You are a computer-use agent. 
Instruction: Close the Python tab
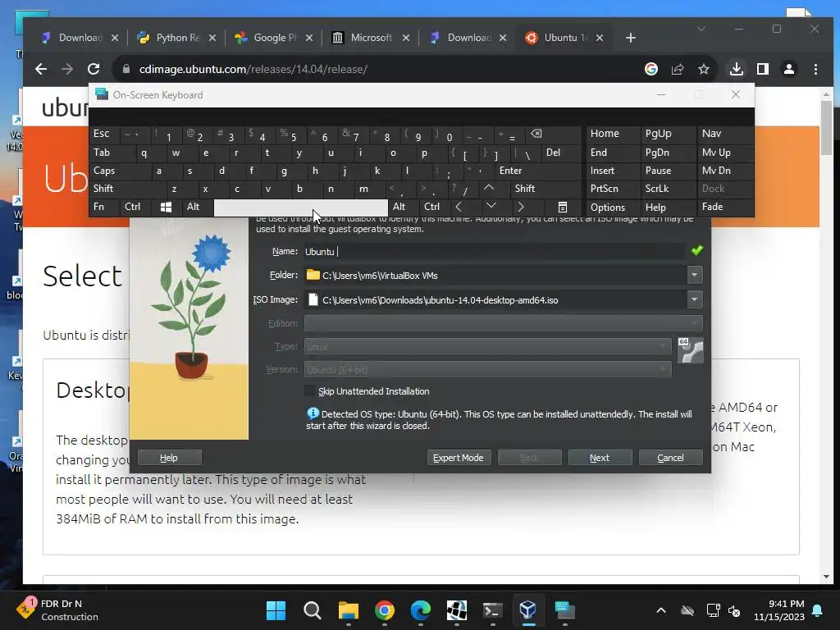point(212,38)
